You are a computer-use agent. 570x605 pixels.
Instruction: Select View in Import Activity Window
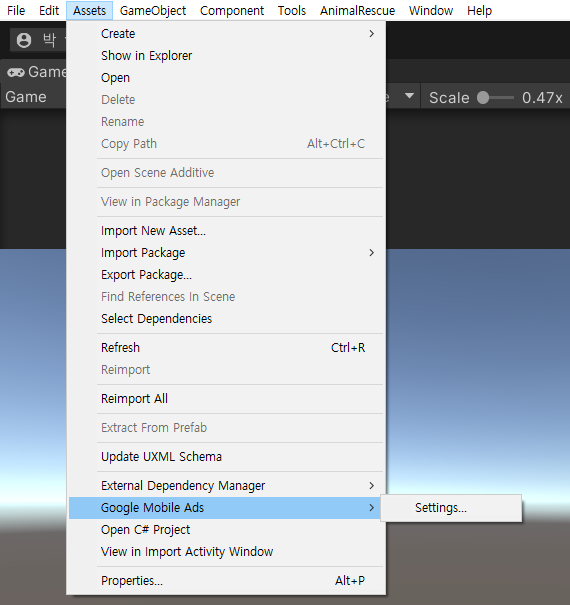[x=226, y=552]
